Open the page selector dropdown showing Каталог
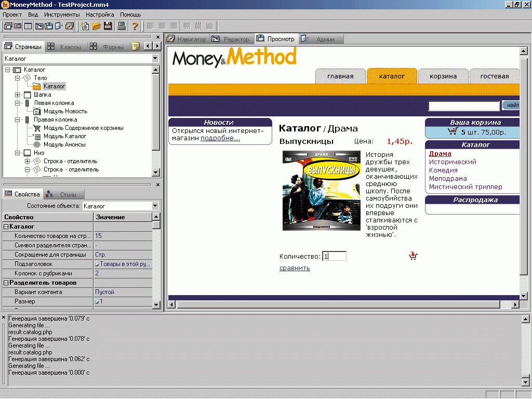532x399 pixels. click(155, 58)
